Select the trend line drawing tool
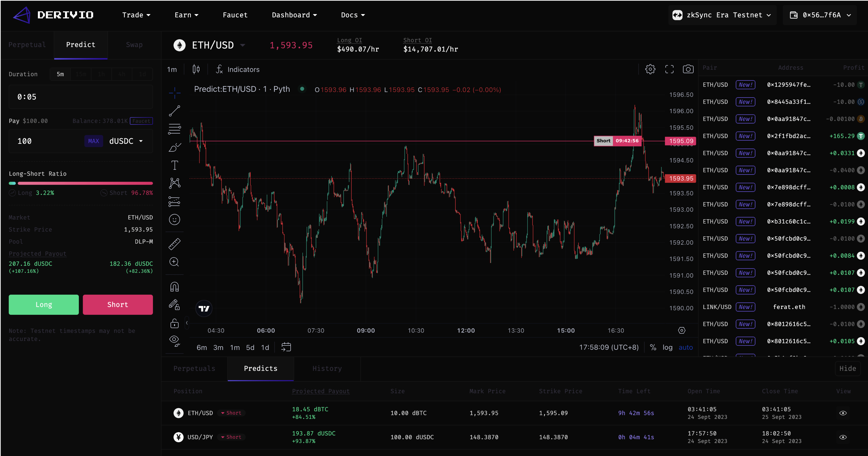 (175, 111)
